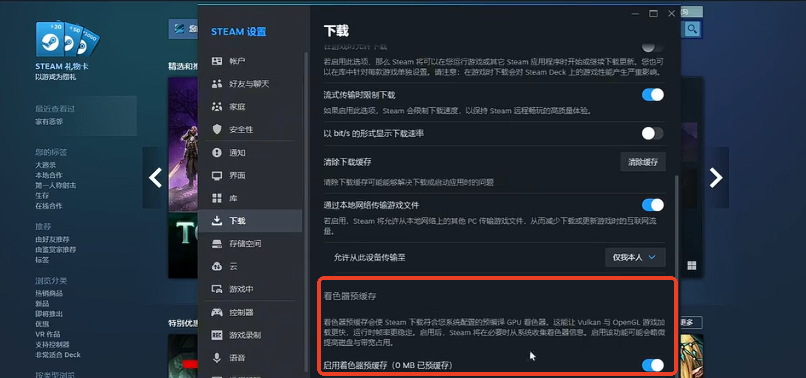Click the right carousel arrow in store
This screenshot has width=806, height=378.
(716, 177)
